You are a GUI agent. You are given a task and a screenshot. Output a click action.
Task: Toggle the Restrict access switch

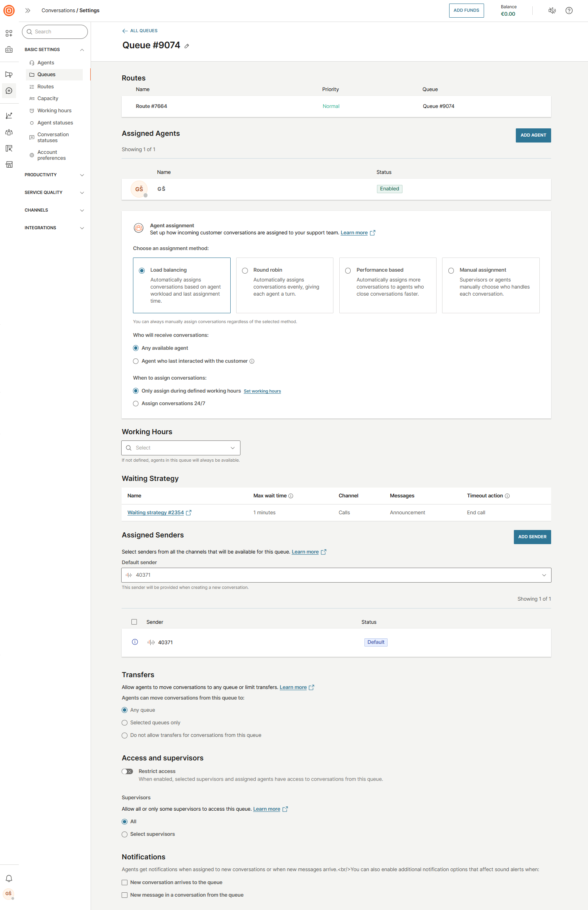127,771
